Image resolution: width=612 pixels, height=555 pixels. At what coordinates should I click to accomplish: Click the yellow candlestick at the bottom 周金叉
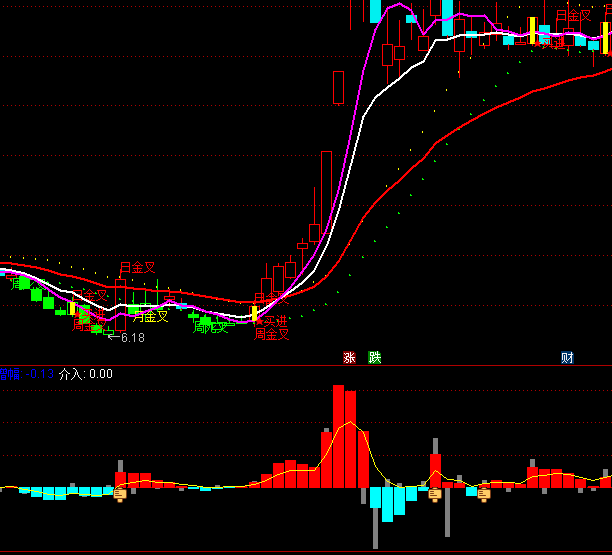255,314
